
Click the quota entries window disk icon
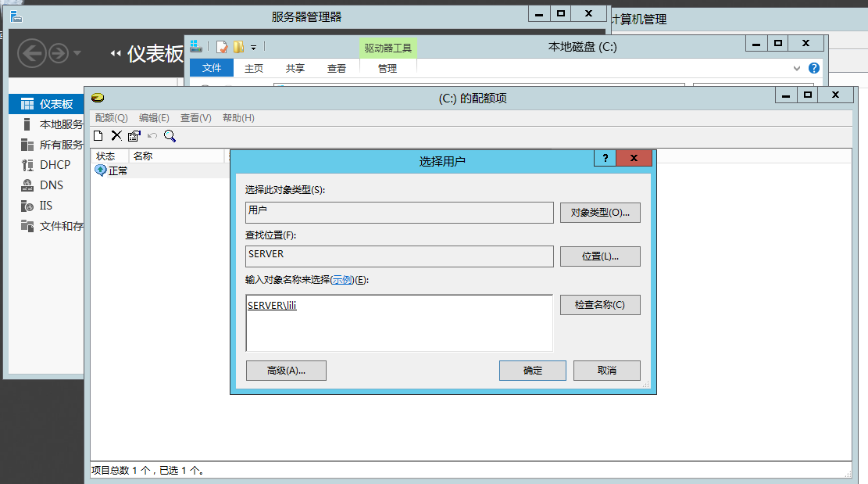click(98, 98)
